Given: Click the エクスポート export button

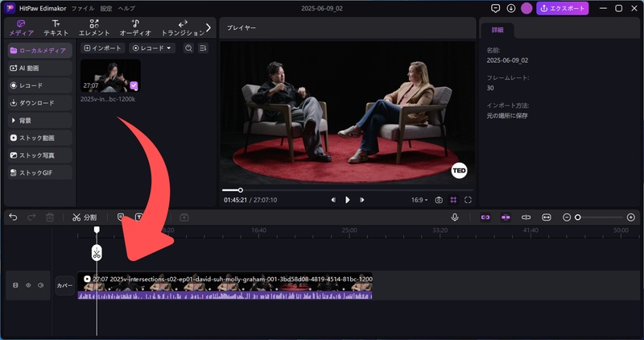Looking at the screenshot, I should tap(562, 8).
